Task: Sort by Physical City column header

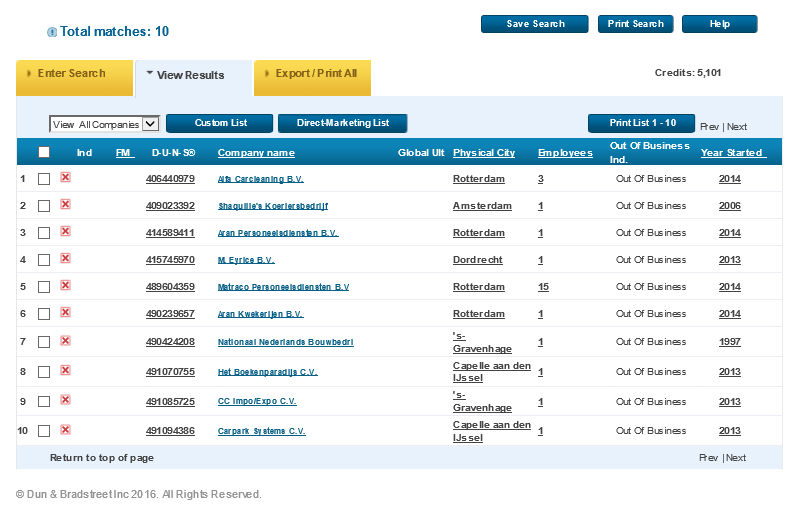Action: click(x=484, y=153)
